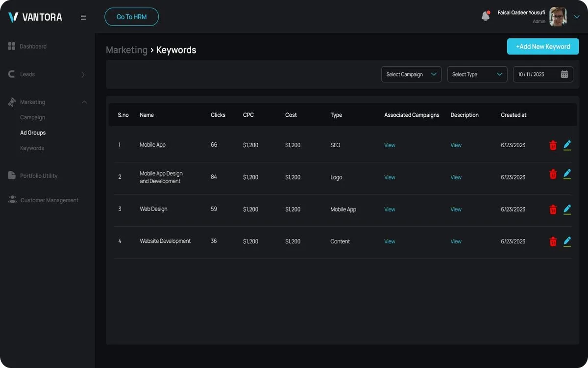Click the Customer Management people icon
The image size is (588, 368).
[x=12, y=200]
